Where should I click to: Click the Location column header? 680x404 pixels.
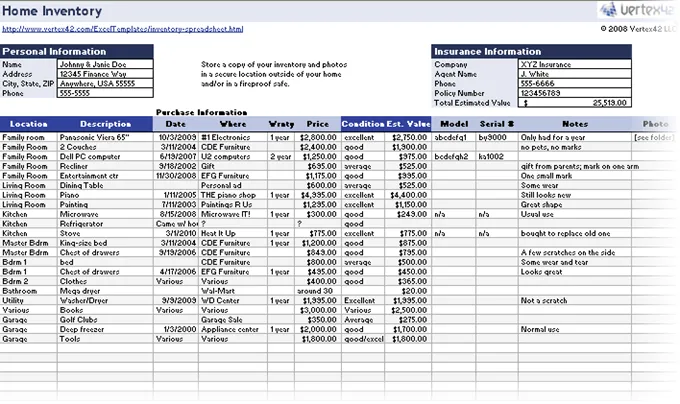click(29, 124)
